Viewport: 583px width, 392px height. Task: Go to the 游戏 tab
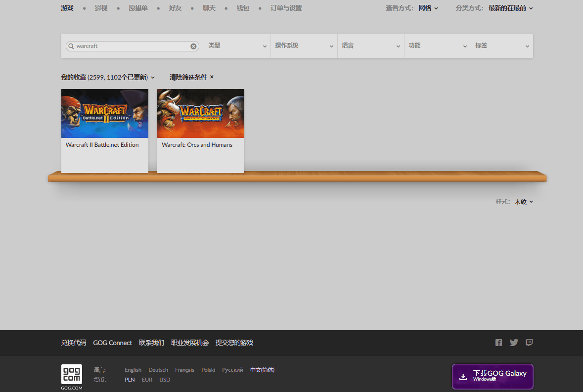coord(67,8)
